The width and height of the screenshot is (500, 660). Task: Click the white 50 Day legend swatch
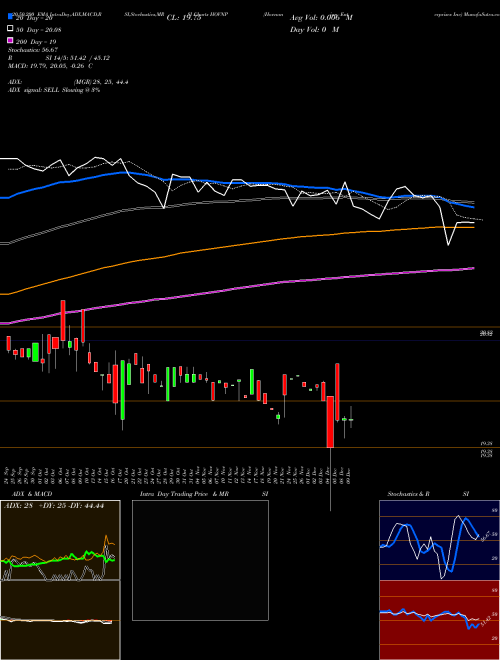[10, 29]
